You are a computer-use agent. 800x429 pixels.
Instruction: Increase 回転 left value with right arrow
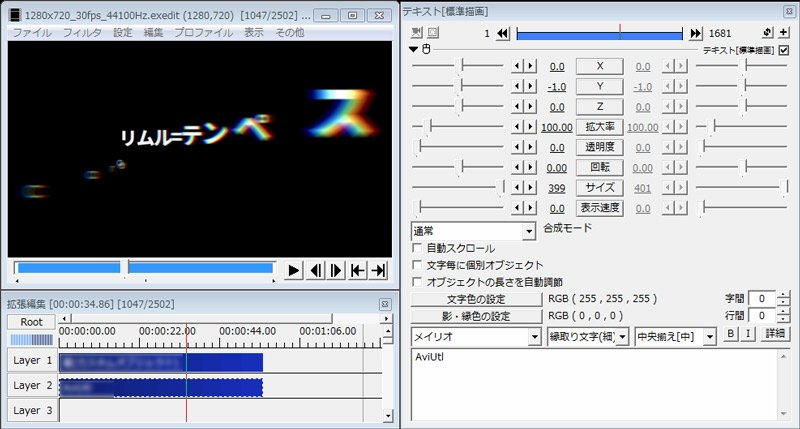point(530,167)
